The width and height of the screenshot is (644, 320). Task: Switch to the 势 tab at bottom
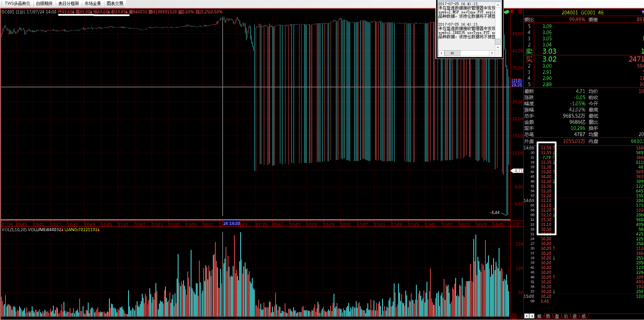coord(548,316)
